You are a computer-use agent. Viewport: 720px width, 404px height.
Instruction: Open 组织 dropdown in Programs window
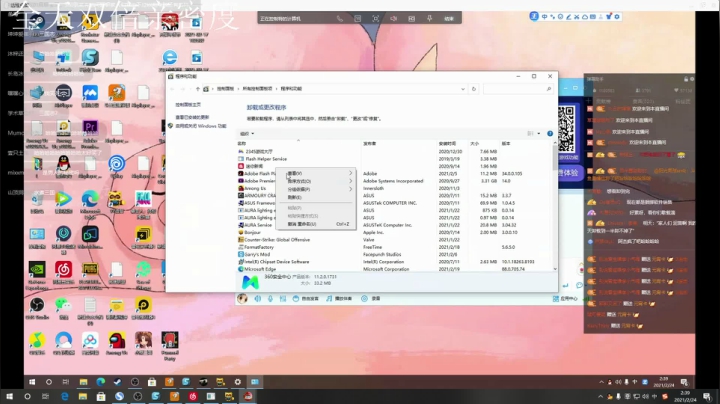point(247,134)
